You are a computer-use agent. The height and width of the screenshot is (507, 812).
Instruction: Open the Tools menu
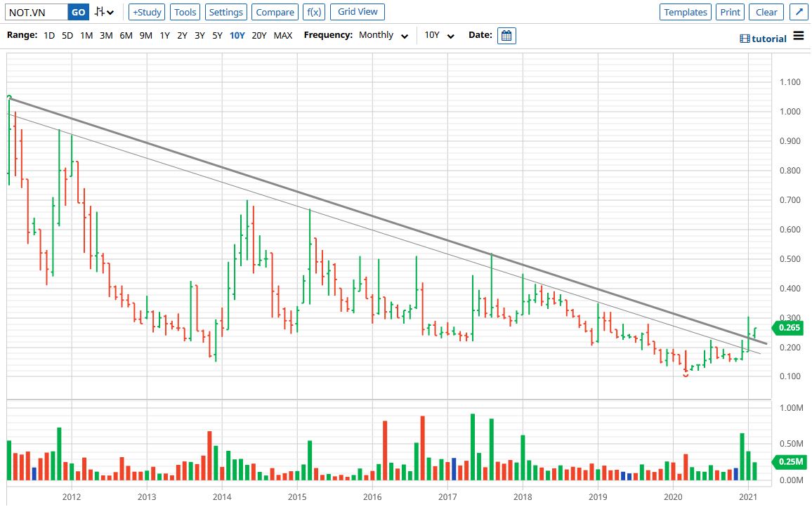coord(185,12)
